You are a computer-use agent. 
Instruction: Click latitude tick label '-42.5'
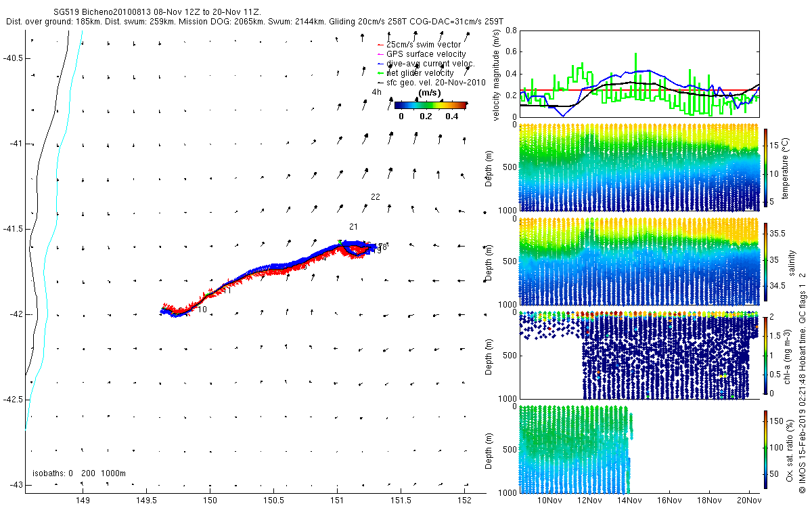12,400
